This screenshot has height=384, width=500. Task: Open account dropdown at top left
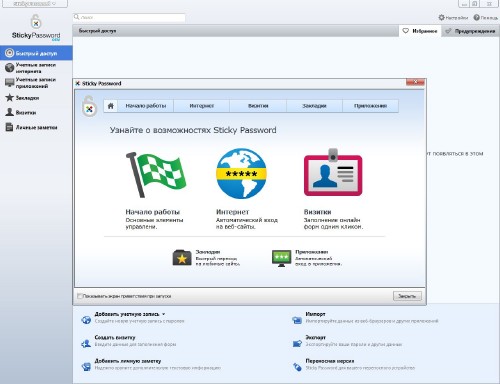tap(35, 4)
